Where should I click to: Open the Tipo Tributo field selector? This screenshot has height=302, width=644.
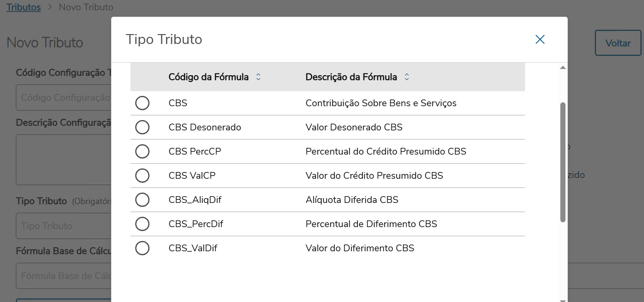tap(63, 226)
